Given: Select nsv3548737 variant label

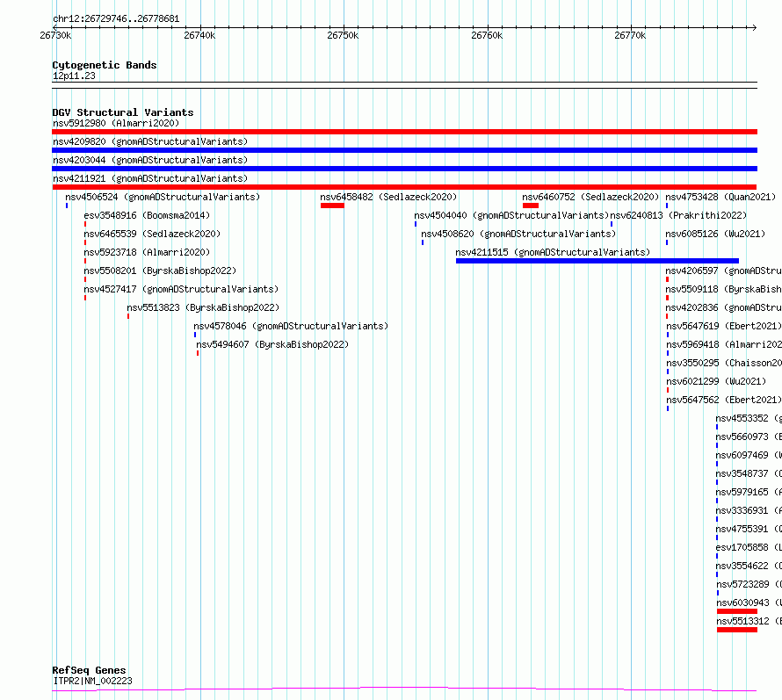Looking at the screenshot, I should coord(749,473).
